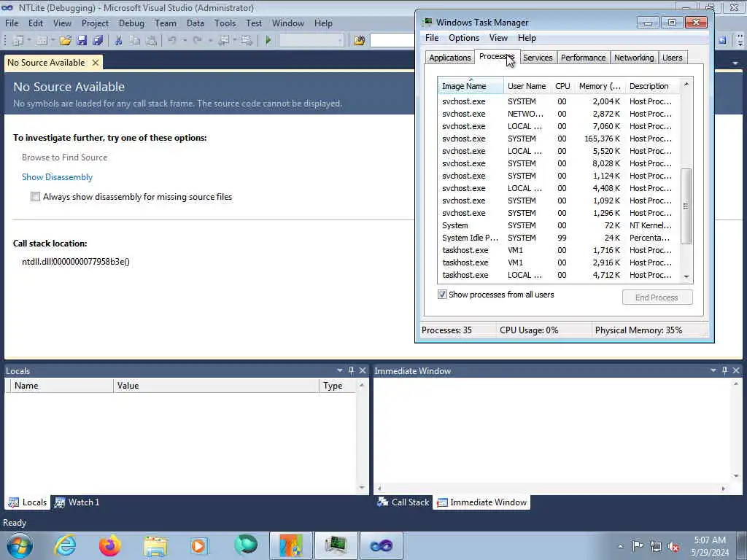Click the End Process button
Viewport: 747px width, 560px height.
[657, 297]
